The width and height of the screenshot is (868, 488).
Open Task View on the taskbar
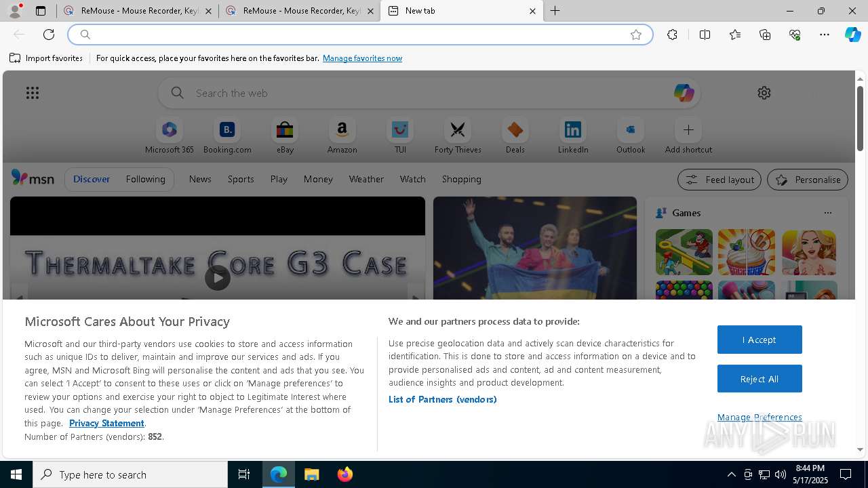[244, 474]
